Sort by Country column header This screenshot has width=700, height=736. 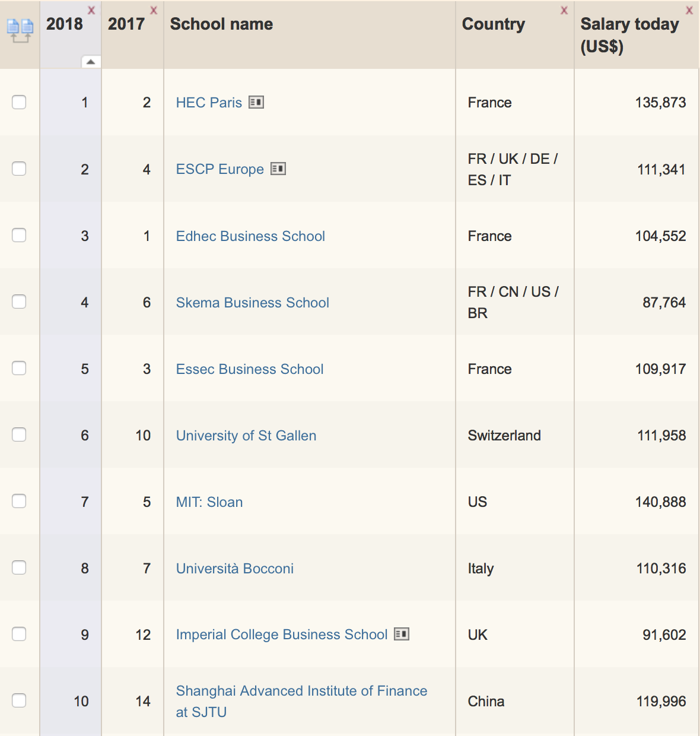point(494,24)
